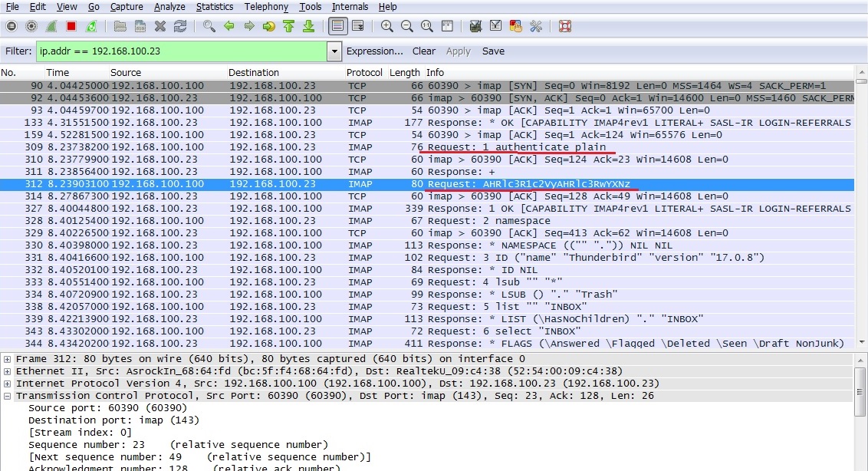Edit display filters from the toolbar
The width and height of the screenshot is (868, 471).
coord(495,26)
